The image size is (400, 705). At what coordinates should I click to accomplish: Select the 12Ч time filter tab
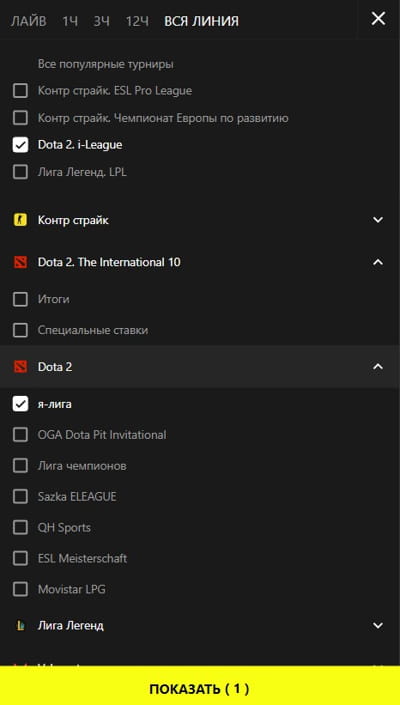(137, 21)
